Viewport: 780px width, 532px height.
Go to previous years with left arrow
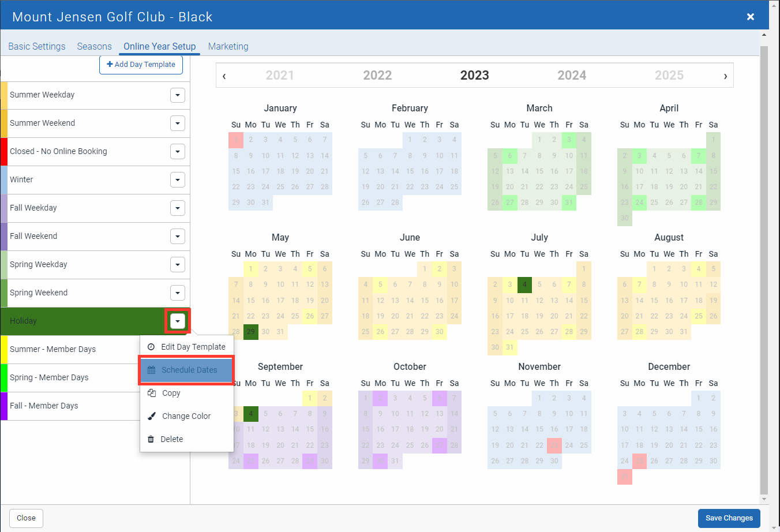[x=224, y=76]
